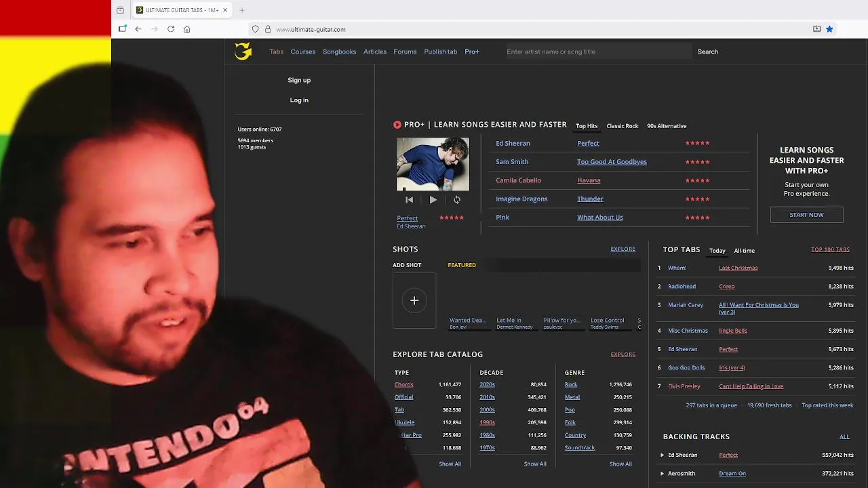868x488 pixels.
Task: Open Creep by Radiohead tab
Action: (x=727, y=287)
